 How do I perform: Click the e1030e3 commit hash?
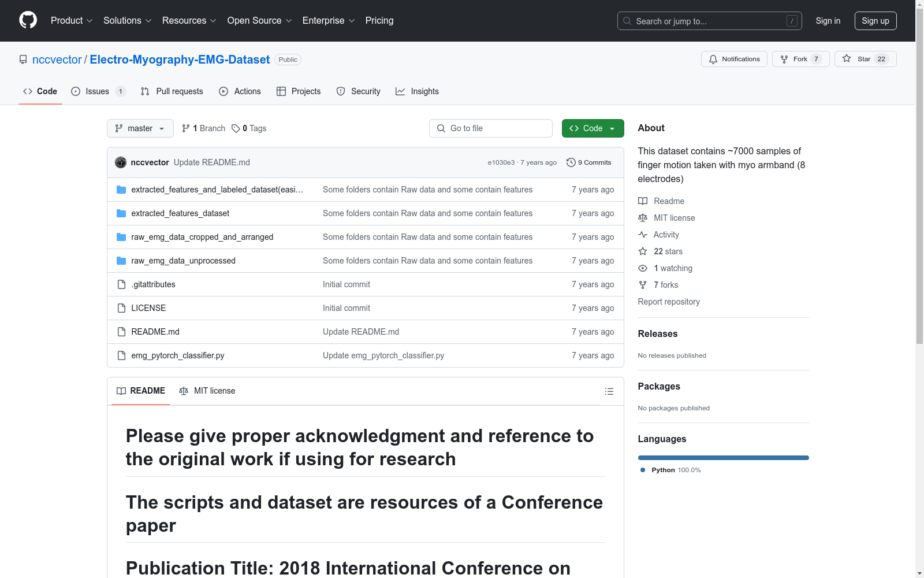click(501, 162)
